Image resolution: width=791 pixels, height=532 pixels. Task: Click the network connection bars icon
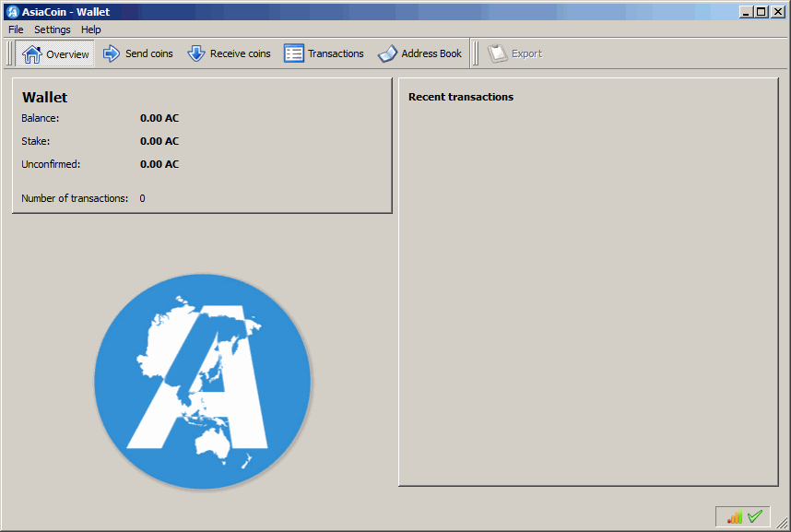(x=735, y=517)
